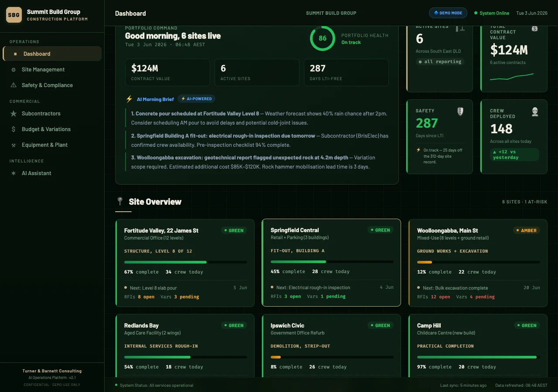
Task: Click 'System Status: All services operational' text
Action: point(157,385)
